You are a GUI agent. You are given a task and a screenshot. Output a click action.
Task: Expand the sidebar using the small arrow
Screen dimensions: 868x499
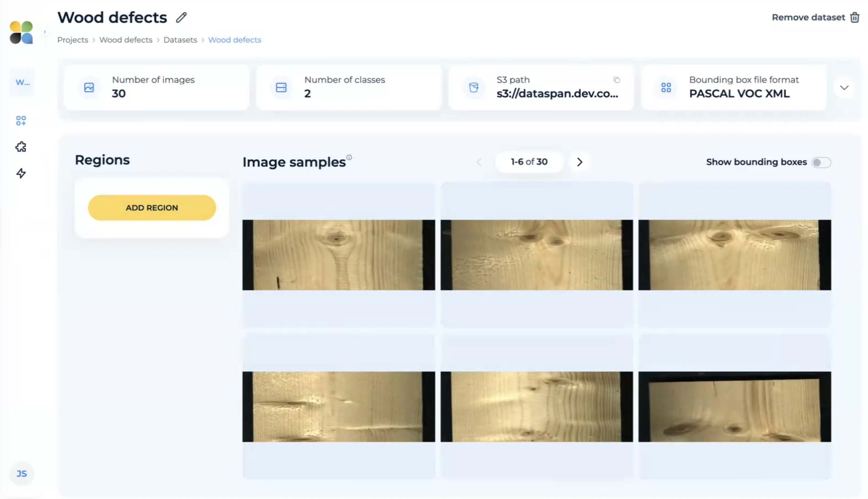pyautogui.click(x=45, y=32)
